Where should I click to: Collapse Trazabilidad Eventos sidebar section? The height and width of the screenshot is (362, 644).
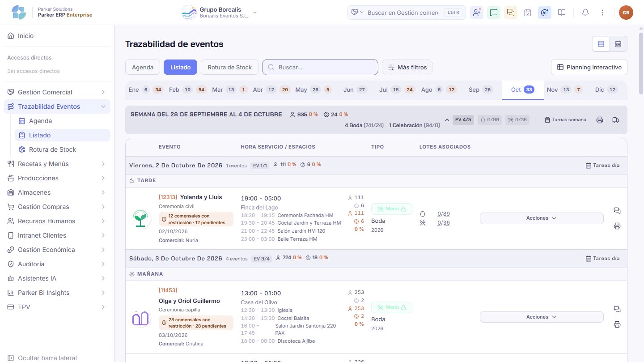pos(57,106)
